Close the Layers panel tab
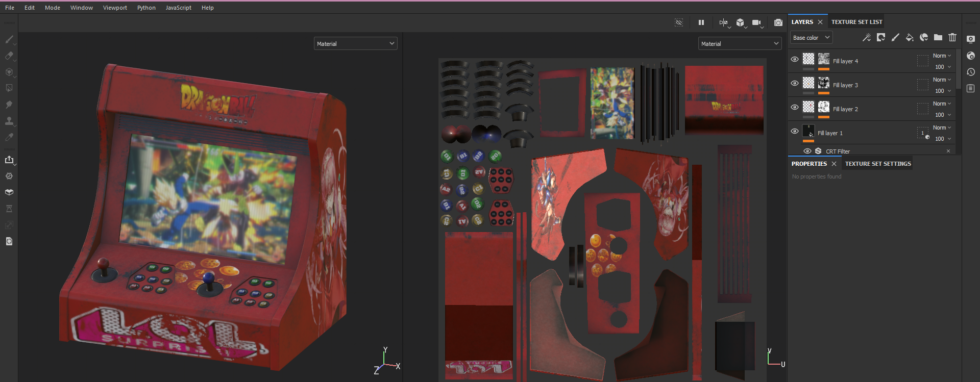This screenshot has height=382, width=980. (820, 22)
